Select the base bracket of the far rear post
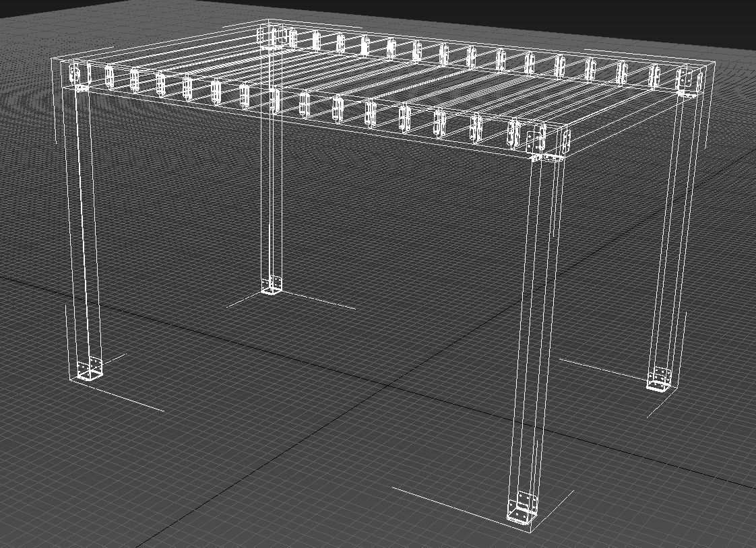This screenshot has height=548, width=756. [272, 285]
